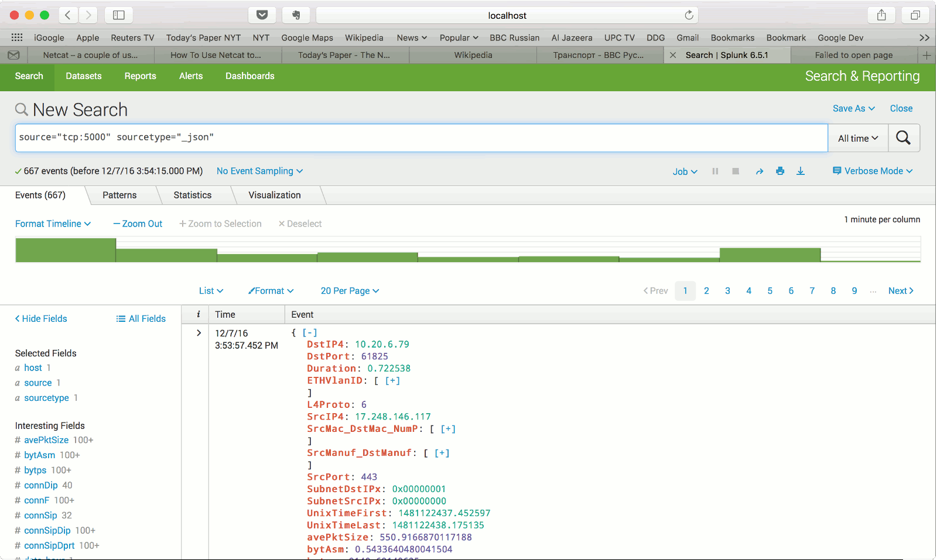Share the search job
Screen dimensions: 937x560
coord(760,171)
